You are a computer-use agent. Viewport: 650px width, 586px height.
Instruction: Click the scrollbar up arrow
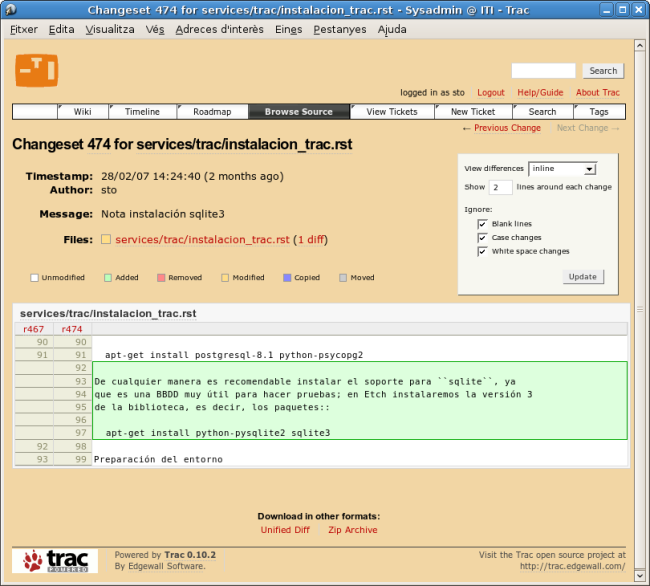click(x=640, y=45)
